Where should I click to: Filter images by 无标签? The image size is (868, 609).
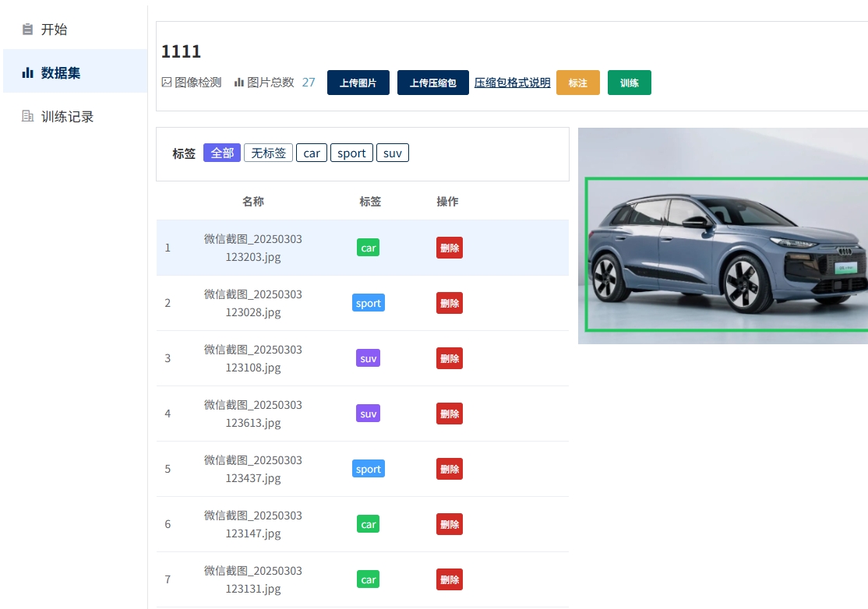[268, 153]
